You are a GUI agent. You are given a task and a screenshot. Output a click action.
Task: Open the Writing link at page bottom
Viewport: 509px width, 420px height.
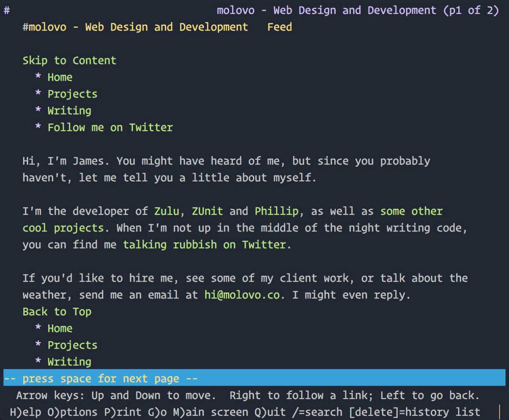tap(69, 362)
